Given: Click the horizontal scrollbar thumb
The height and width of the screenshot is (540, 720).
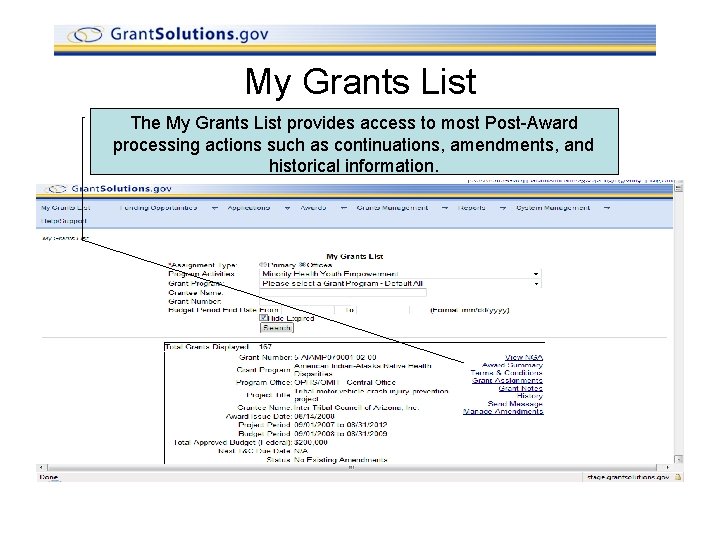Looking at the screenshot, I should [352, 467].
